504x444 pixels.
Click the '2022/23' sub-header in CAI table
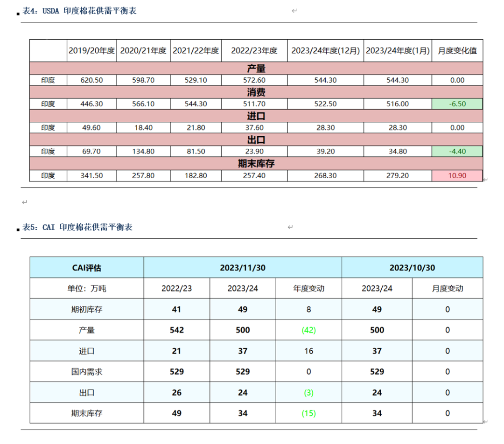176,289
